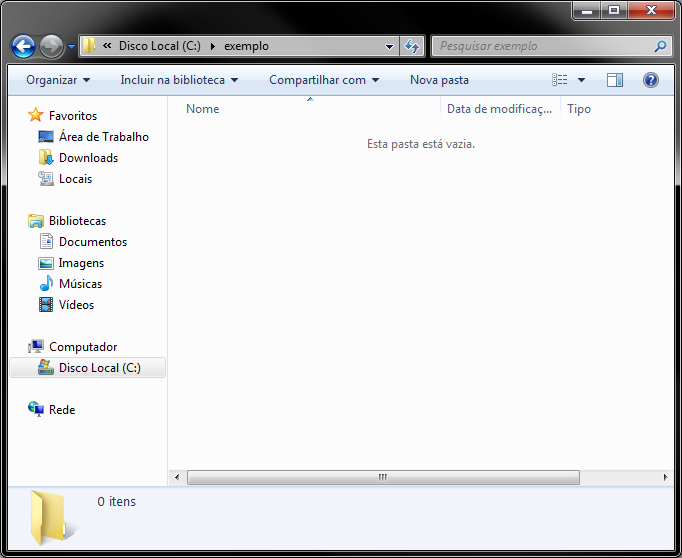The height and width of the screenshot is (558, 682).
Task: Close the Explorer window
Action: pyautogui.click(x=651, y=10)
